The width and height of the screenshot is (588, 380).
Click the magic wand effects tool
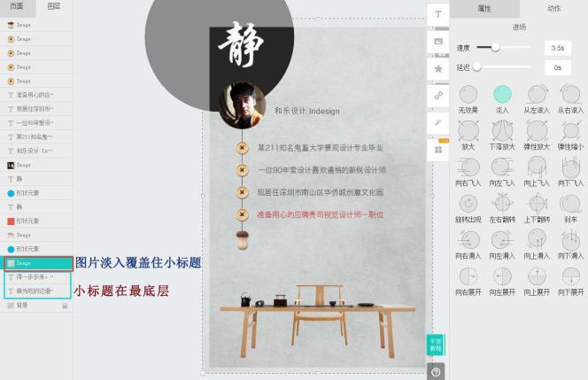click(437, 123)
